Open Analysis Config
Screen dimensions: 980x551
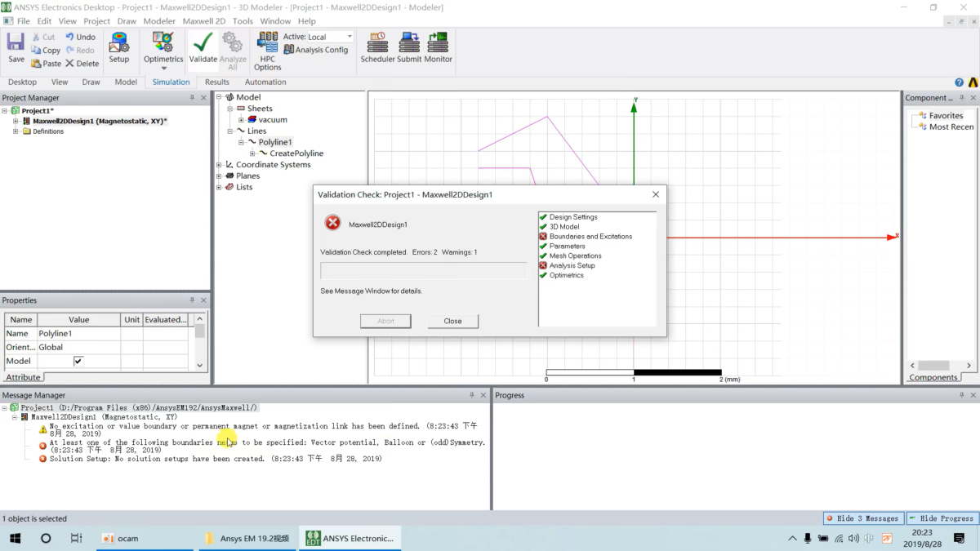click(x=316, y=50)
